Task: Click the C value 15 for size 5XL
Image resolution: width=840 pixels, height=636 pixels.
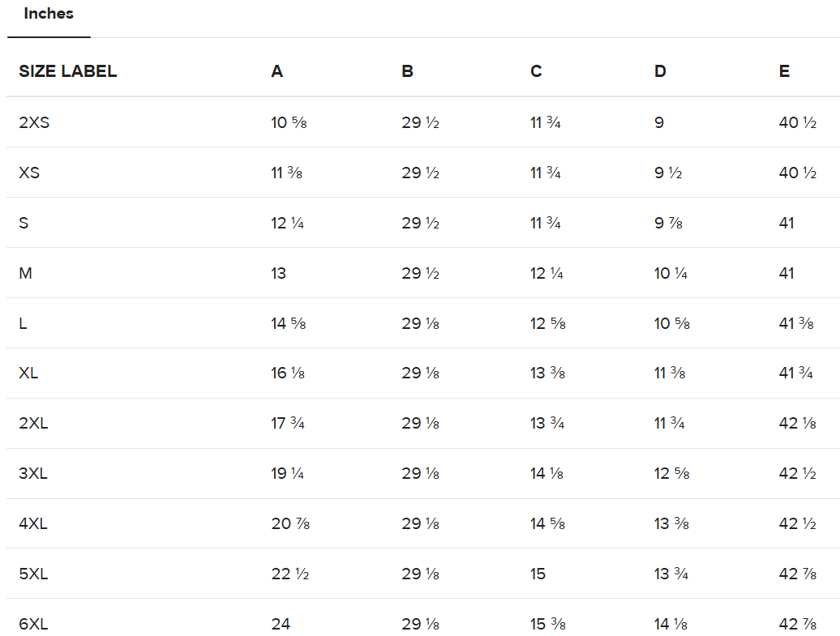Action: point(538,574)
